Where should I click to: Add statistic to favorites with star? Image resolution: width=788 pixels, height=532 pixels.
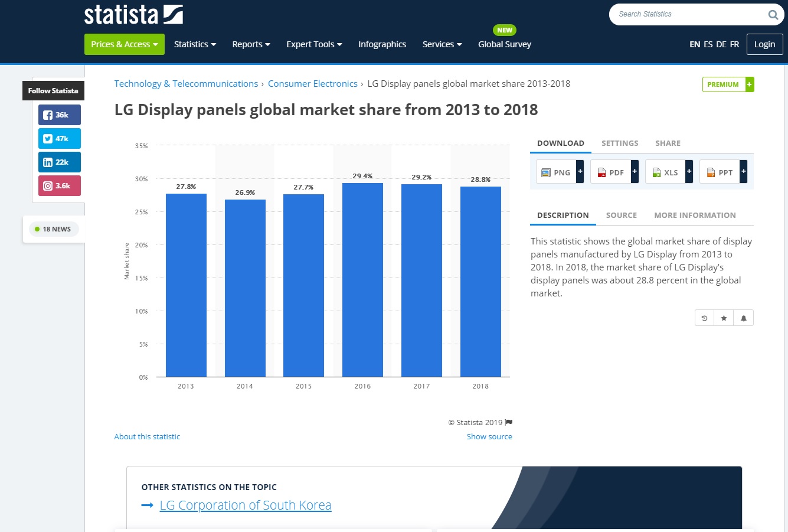point(724,318)
